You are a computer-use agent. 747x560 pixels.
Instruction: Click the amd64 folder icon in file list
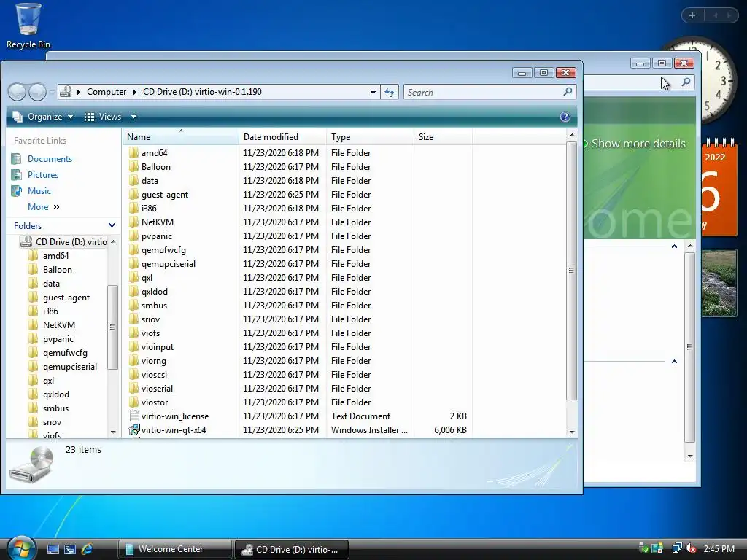134,153
